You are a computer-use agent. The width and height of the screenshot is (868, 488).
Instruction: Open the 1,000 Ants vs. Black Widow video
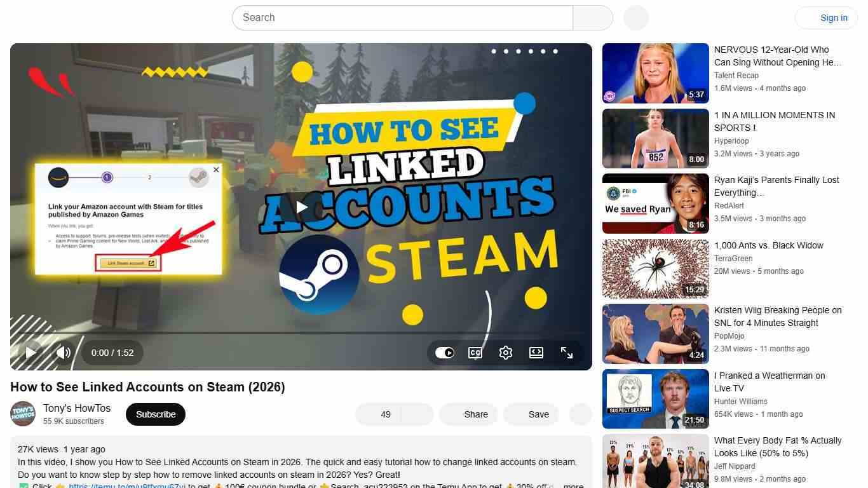(654, 268)
